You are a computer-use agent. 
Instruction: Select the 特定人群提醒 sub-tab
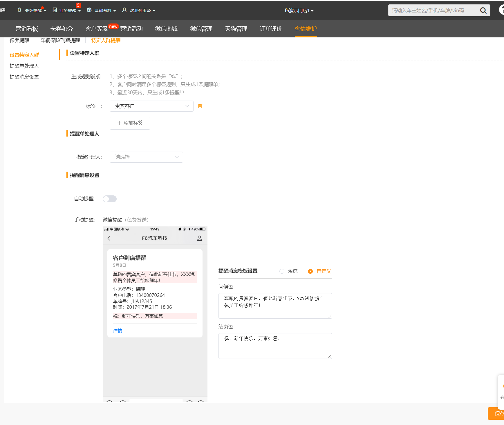click(106, 40)
